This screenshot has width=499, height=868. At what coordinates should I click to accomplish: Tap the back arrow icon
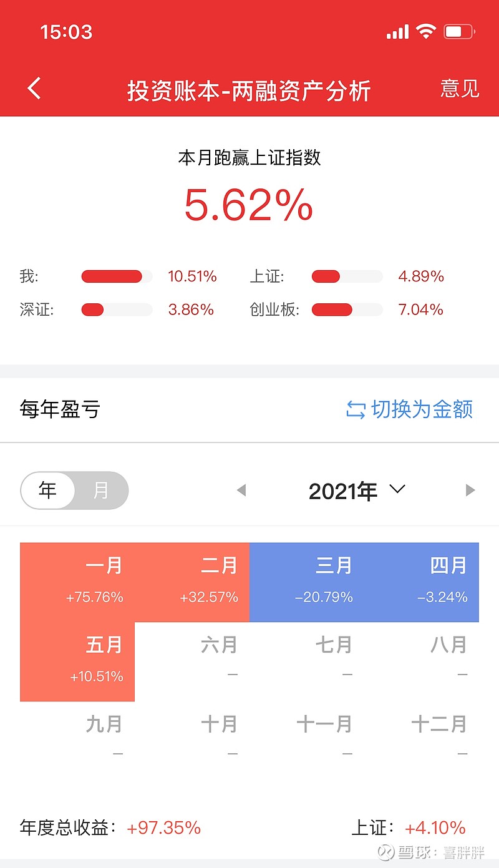point(34,89)
